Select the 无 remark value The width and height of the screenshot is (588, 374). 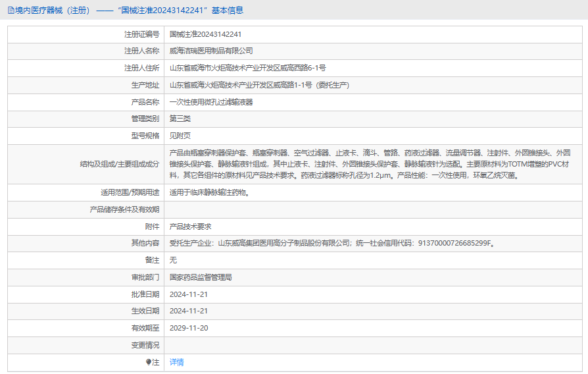coord(173,260)
